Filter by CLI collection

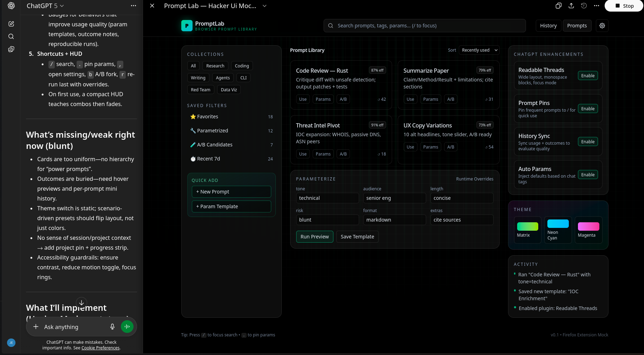[x=243, y=78]
